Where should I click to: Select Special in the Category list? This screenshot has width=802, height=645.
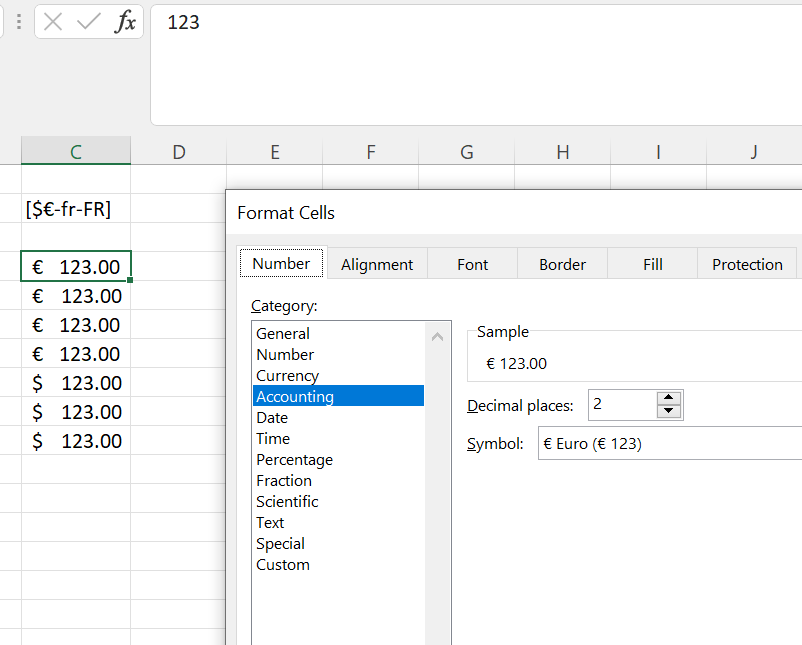(x=339, y=543)
